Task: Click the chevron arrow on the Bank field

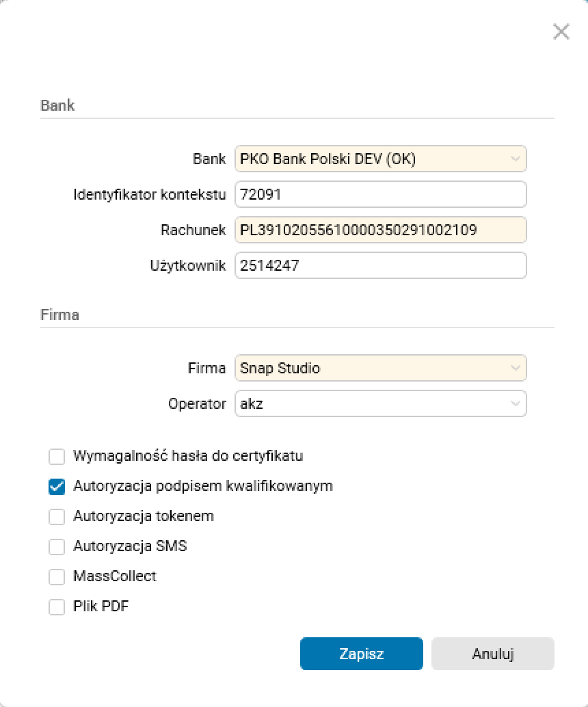Action: tap(516, 159)
